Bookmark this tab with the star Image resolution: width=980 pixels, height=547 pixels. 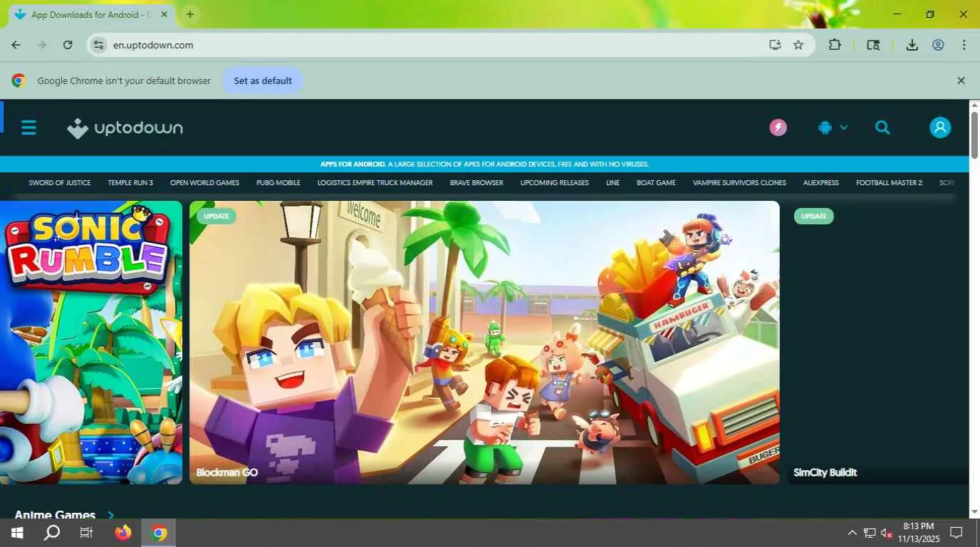(798, 45)
